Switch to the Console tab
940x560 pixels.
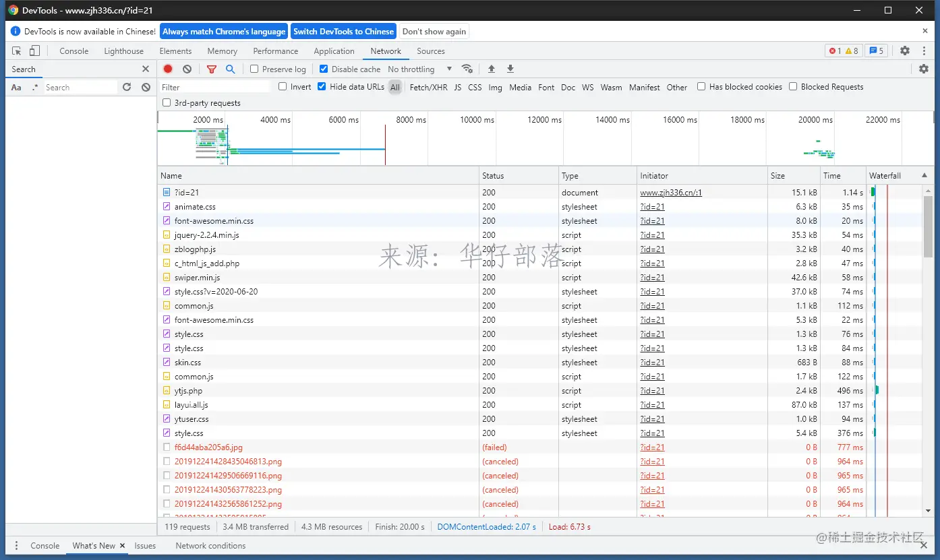74,51
